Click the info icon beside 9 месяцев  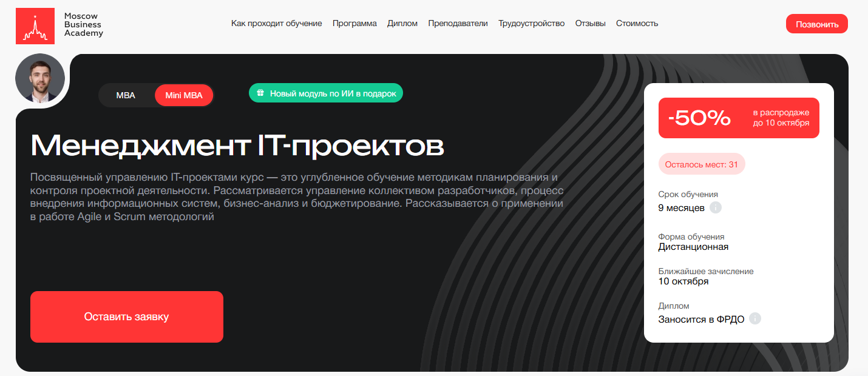click(x=716, y=208)
